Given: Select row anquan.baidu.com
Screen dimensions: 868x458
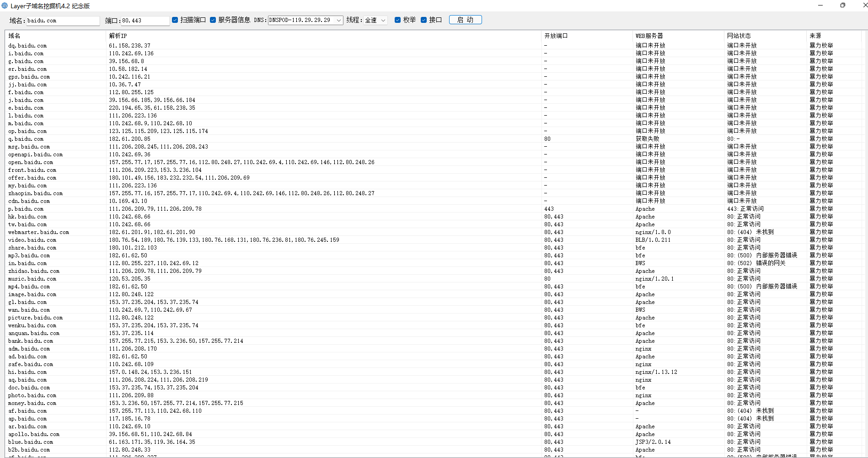Looking at the screenshot, I should (x=434, y=333).
